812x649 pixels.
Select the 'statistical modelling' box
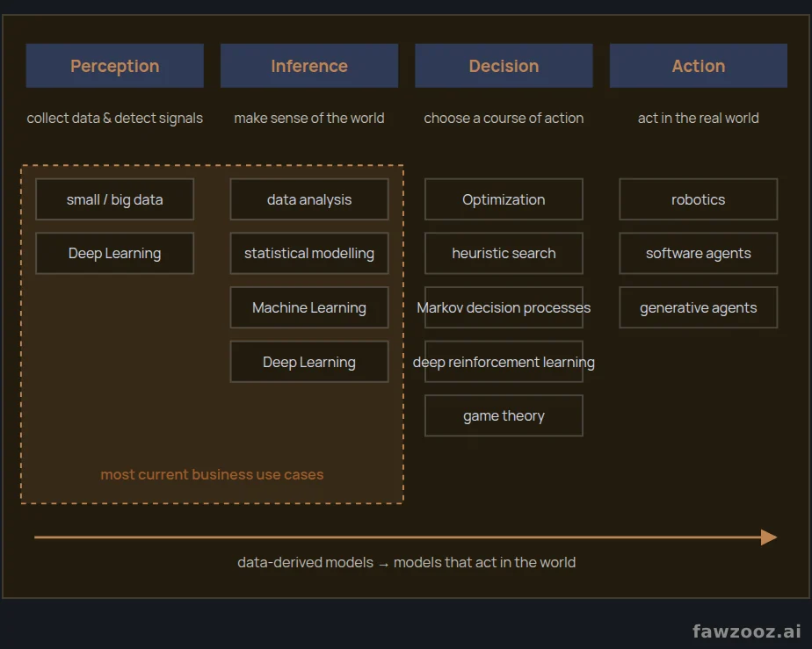pos(309,253)
